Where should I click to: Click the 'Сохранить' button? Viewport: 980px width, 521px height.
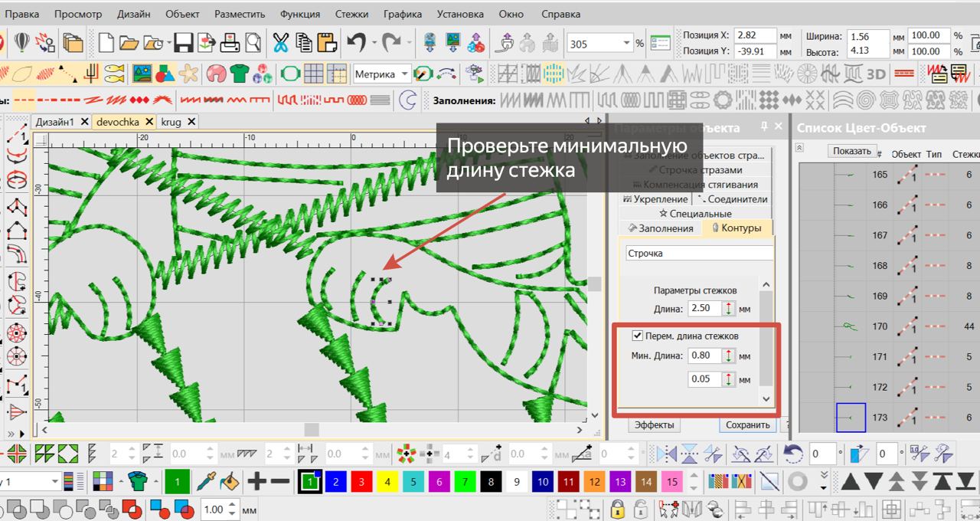click(747, 425)
